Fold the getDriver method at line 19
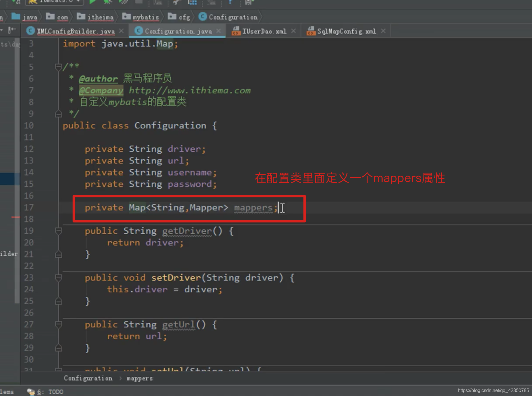The image size is (532, 396). click(x=58, y=231)
